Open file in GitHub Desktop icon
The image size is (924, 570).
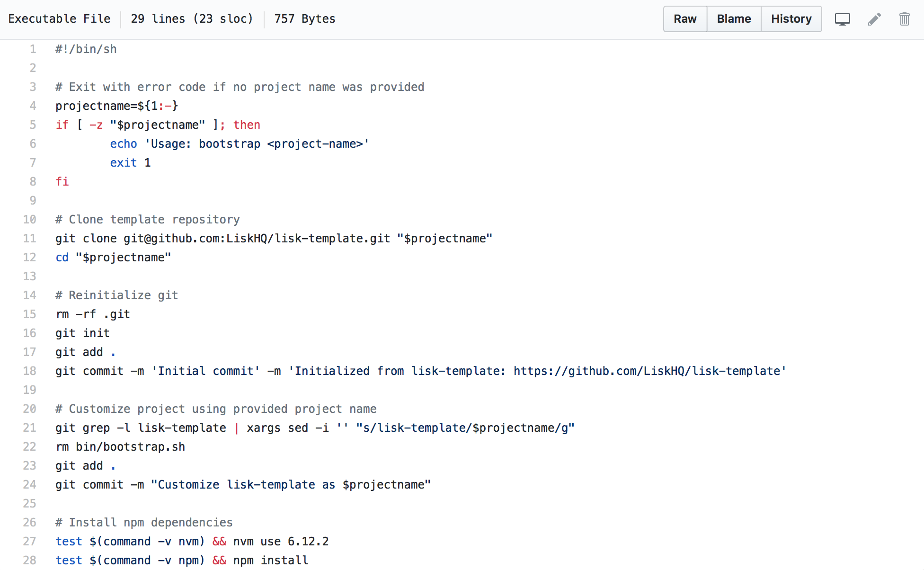coord(843,19)
